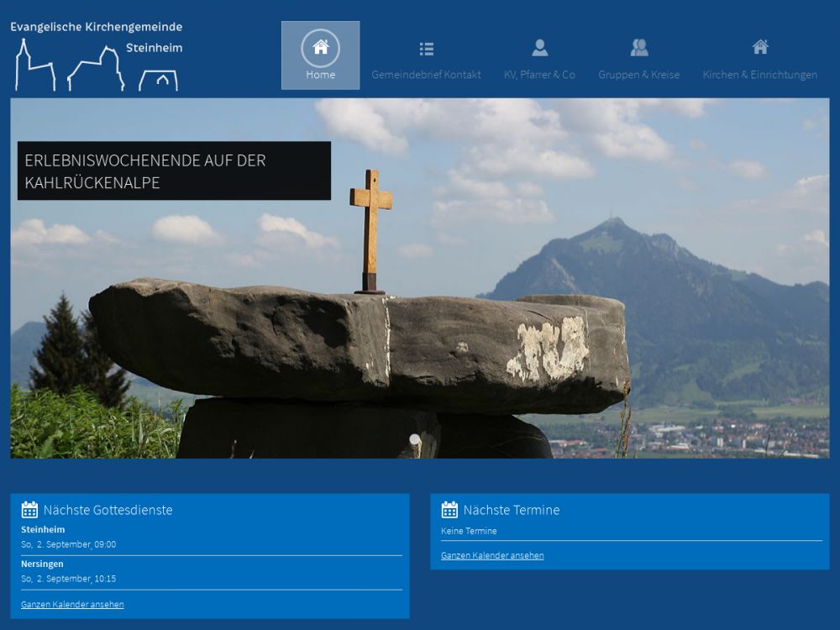The width and height of the screenshot is (840, 630).
Task: Click the Gemeindebrief Kontakt list icon
Action: click(426, 49)
